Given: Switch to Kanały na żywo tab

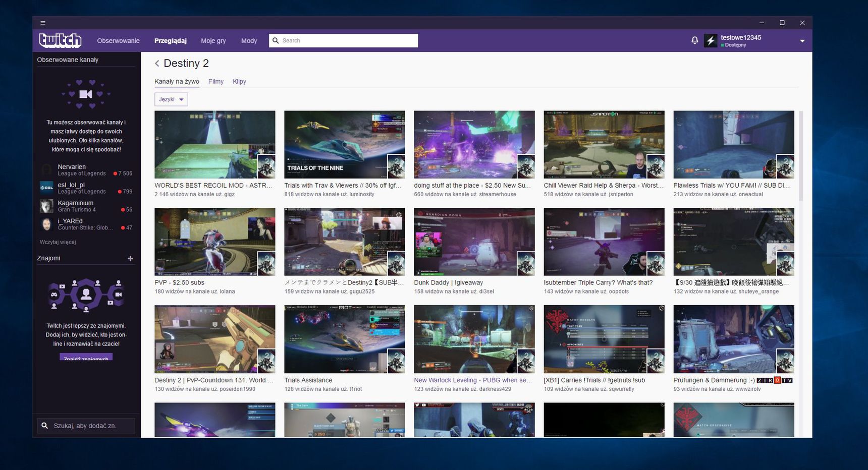Looking at the screenshot, I should click(x=177, y=82).
